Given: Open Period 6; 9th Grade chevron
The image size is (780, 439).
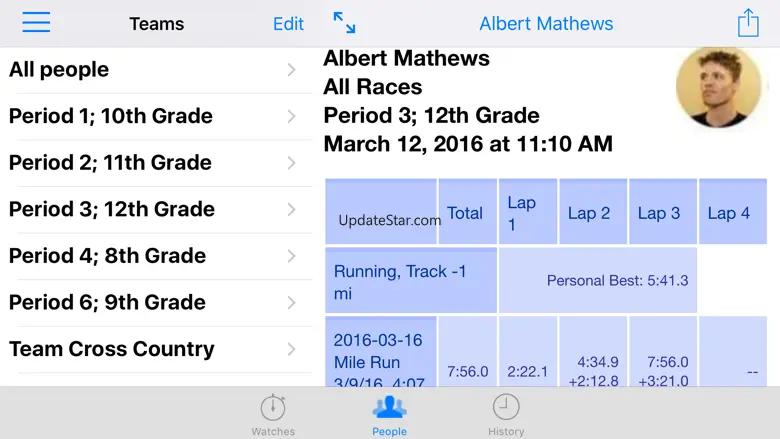Looking at the screenshot, I should click(292, 302).
